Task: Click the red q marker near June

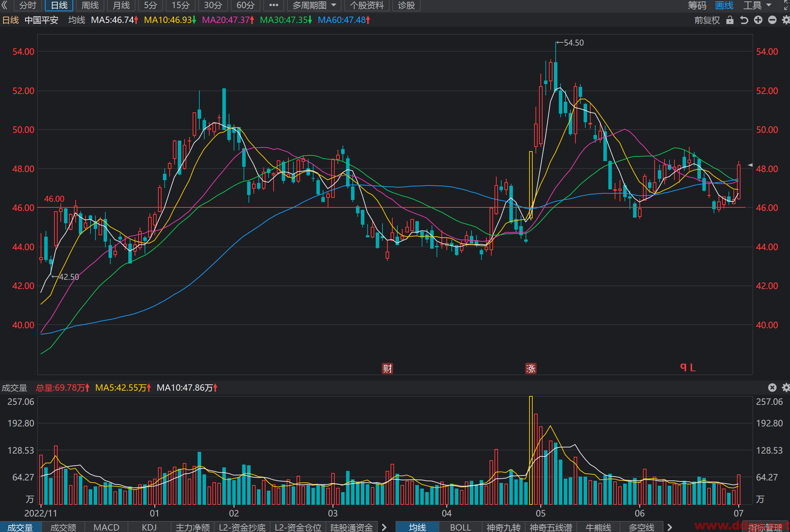Action: tap(683, 367)
